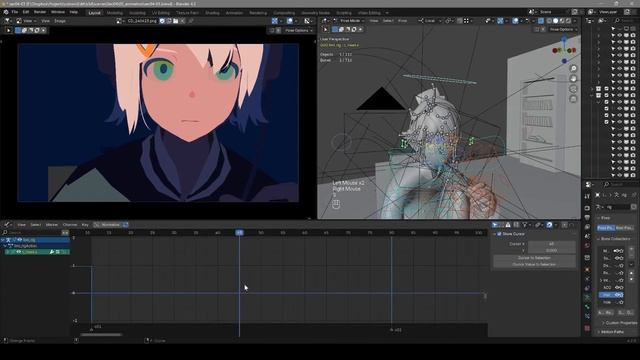Click the zoom magnifier icon in viewport
The width and height of the screenshot is (640, 360).
[573, 69]
